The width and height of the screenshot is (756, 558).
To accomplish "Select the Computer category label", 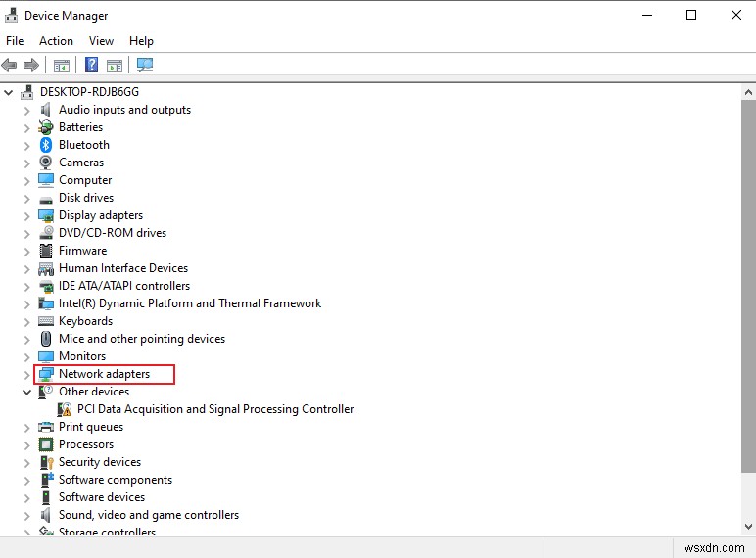I will pos(85,180).
